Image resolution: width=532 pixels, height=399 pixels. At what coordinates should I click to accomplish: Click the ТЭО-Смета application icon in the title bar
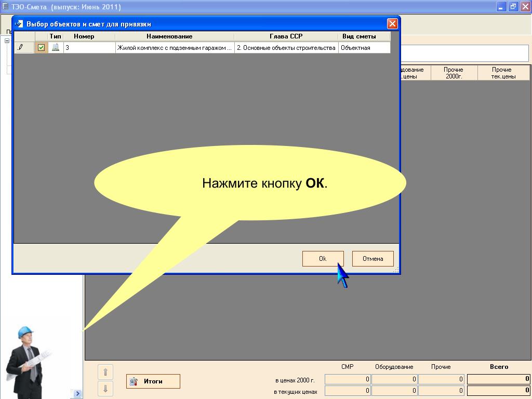point(5,6)
